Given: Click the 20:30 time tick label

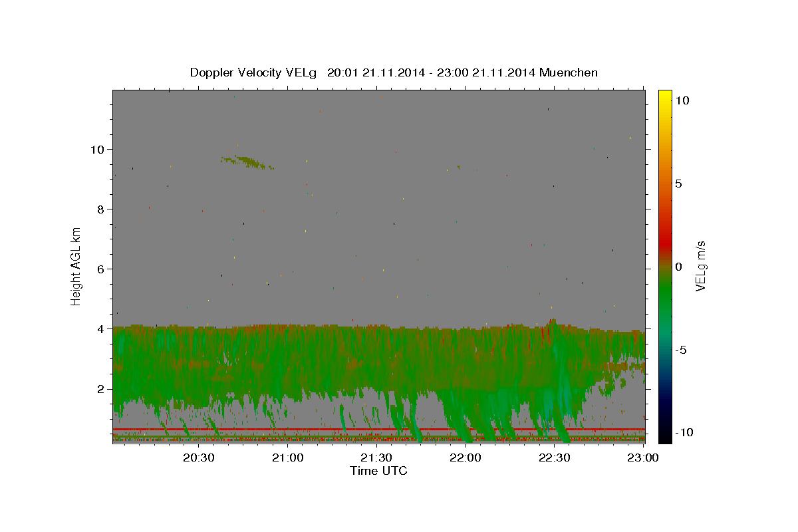Looking at the screenshot, I should [x=199, y=458].
